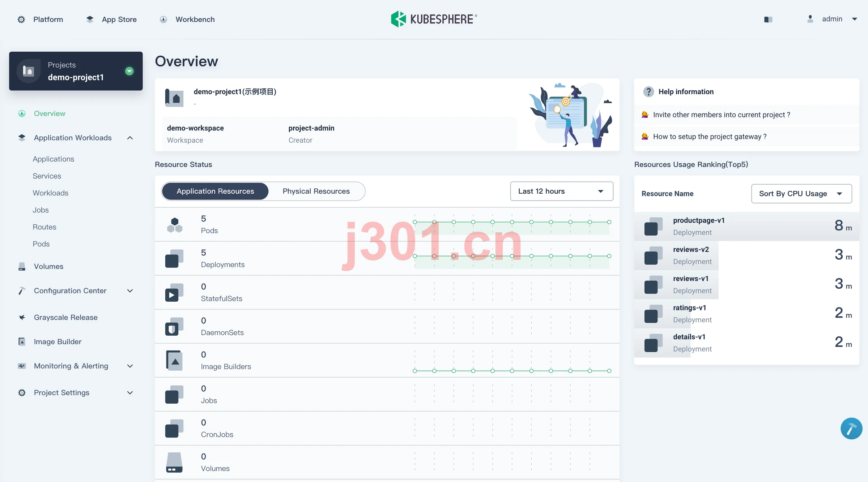Image resolution: width=868 pixels, height=482 pixels.
Task: Click the admin user avatar icon
Action: coord(810,19)
